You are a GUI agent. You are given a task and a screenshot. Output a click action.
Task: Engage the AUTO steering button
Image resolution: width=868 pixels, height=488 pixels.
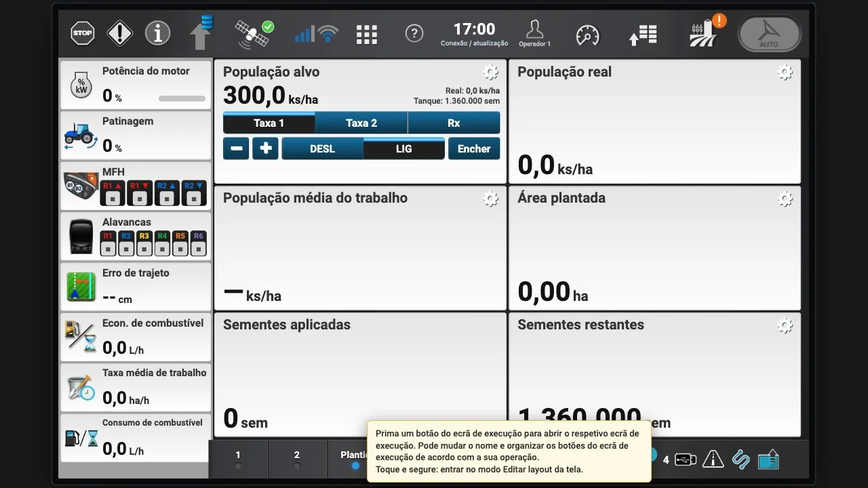pos(770,33)
